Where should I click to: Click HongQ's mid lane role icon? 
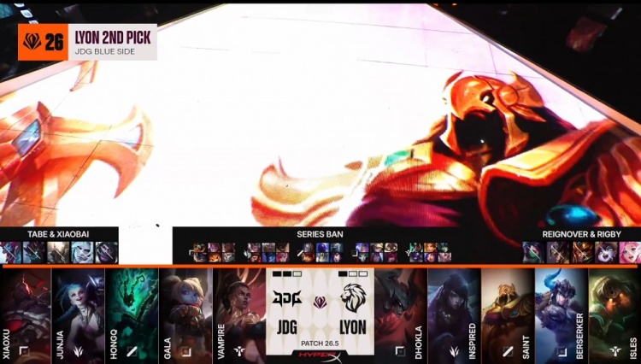point(132,351)
